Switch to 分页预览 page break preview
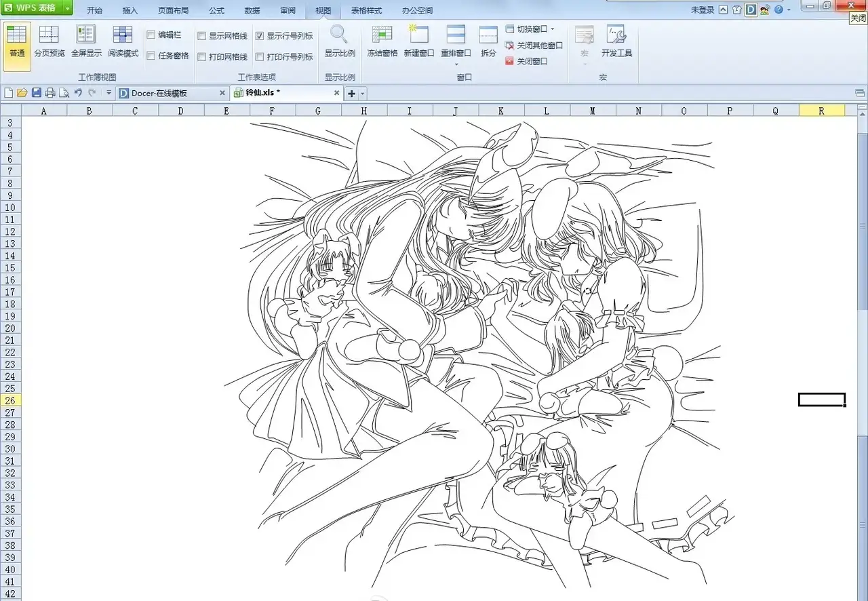Image resolution: width=868 pixels, height=601 pixels. 49,41
